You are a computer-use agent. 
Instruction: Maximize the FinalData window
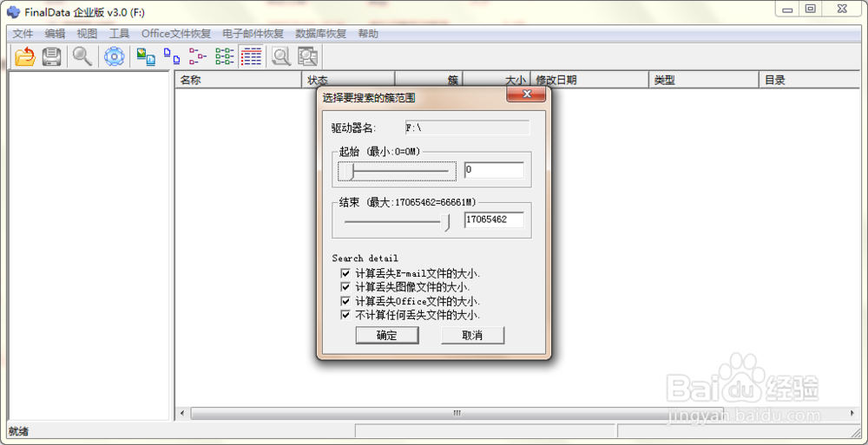(x=811, y=9)
